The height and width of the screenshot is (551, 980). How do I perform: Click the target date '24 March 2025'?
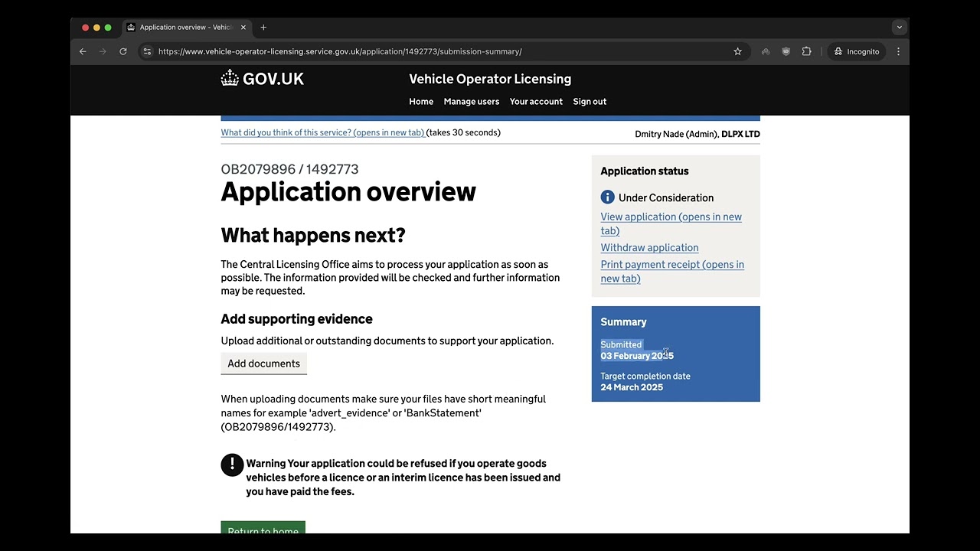coord(632,387)
